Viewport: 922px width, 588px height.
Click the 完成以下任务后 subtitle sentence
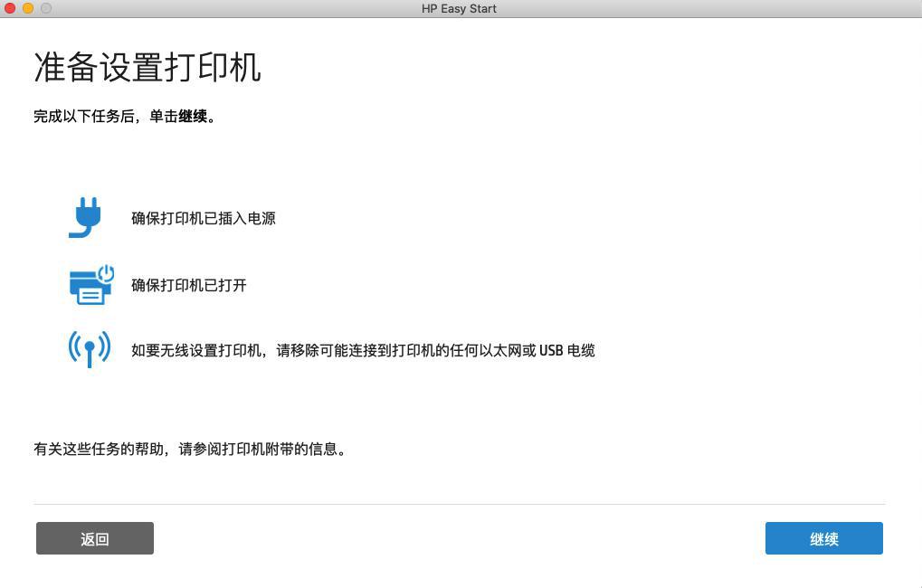point(124,117)
